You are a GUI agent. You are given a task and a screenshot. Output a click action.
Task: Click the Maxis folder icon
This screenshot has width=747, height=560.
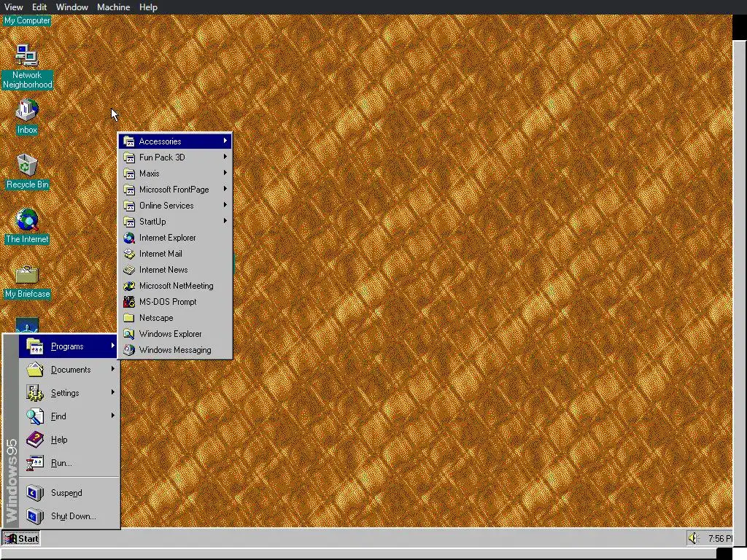(x=129, y=174)
